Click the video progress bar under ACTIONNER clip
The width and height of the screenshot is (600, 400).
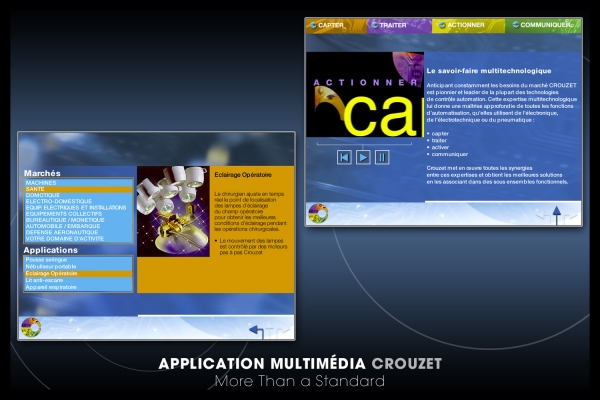[x=363, y=143]
